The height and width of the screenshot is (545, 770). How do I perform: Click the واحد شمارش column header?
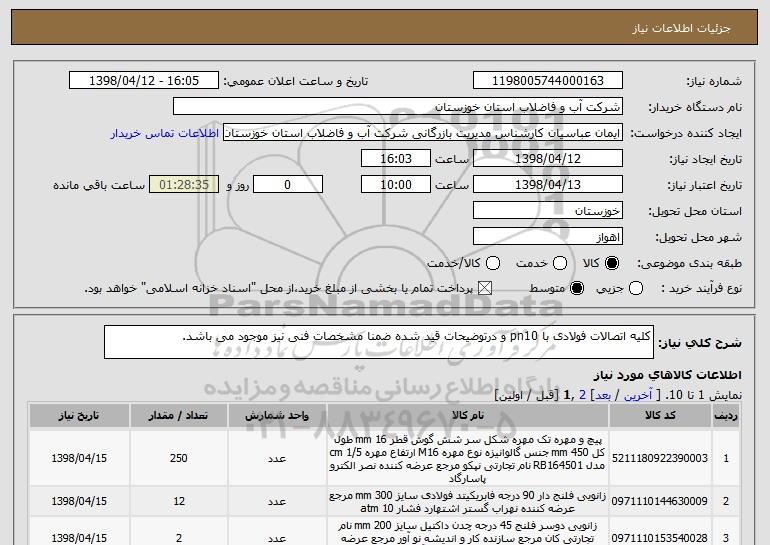click(x=277, y=416)
